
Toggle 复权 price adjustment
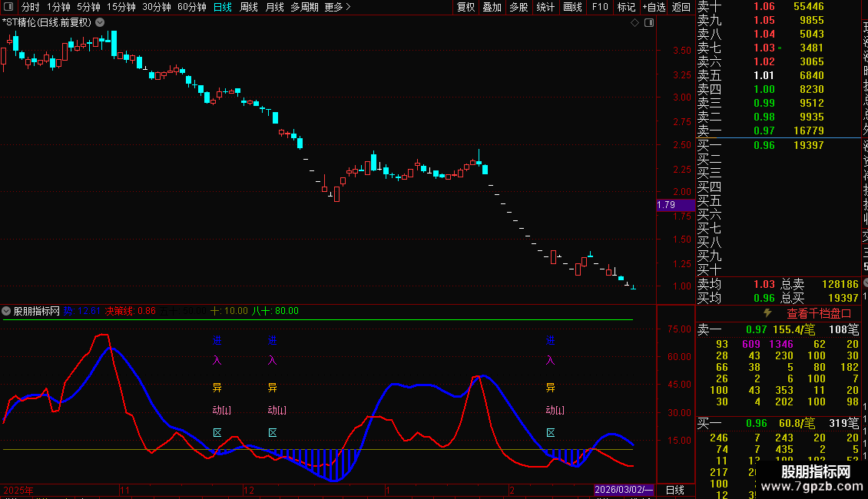(465, 7)
